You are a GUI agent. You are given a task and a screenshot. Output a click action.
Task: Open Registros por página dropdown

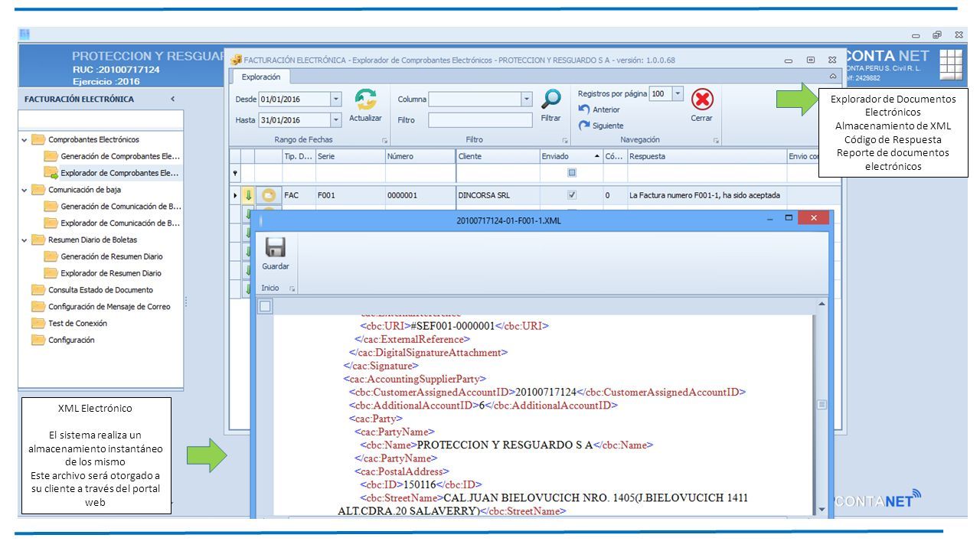point(678,93)
